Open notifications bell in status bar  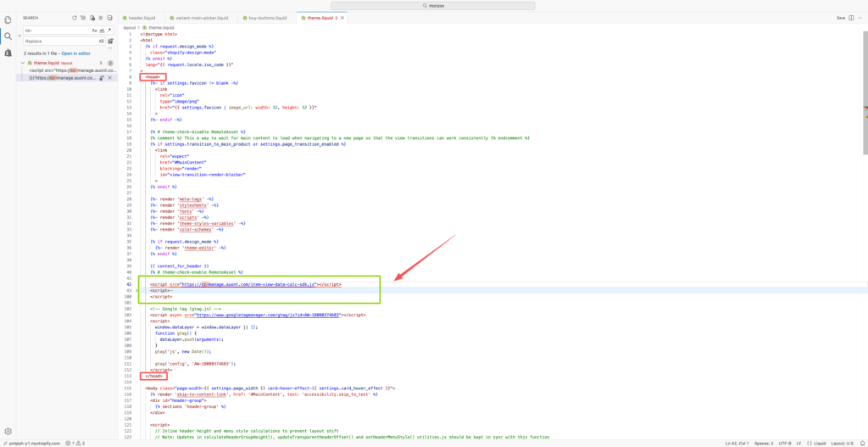pyautogui.click(x=862, y=443)
